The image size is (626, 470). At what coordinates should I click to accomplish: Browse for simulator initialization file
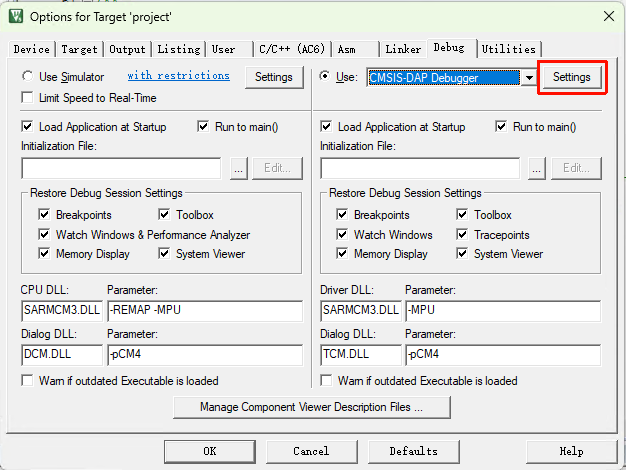pyautogui.click(x=238, y=168)
